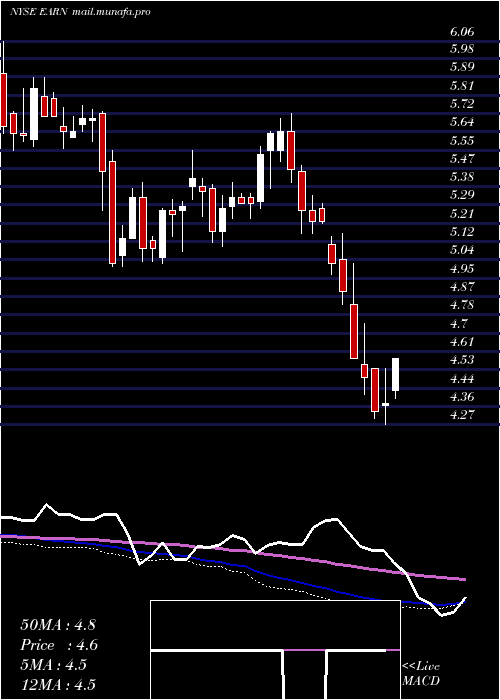
Task: Click the <<Live MACD label
Action: pyautogui.click(x=421, y=674)
